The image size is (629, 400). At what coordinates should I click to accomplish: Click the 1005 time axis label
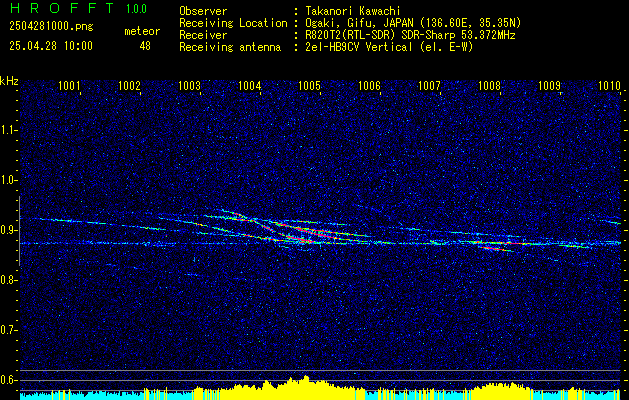[x=310, y=85]
